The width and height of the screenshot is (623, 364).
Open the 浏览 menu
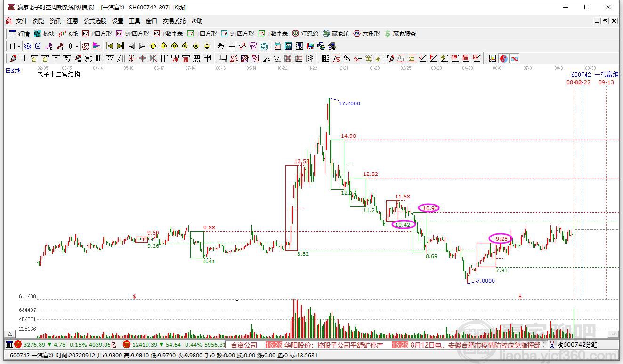point(39,21)
